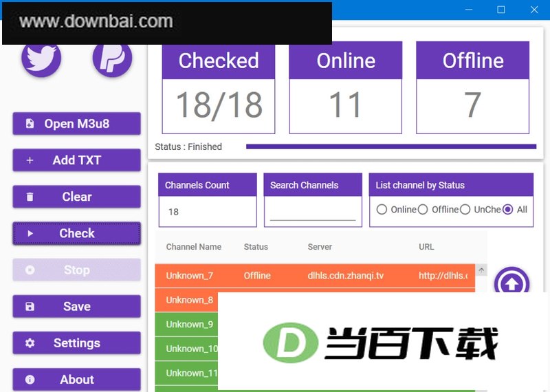This screenshot has height=392, width=550.
Task: Maximize the window
Action: pos(501,10)
